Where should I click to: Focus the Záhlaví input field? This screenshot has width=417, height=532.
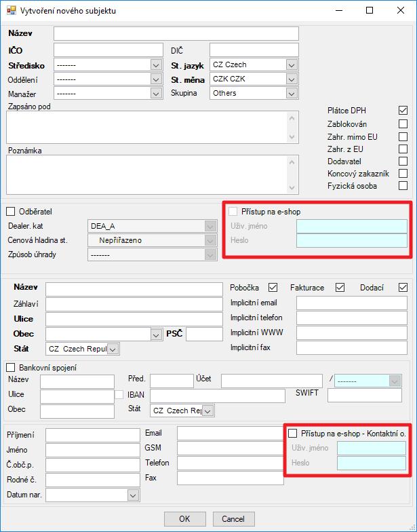134,304
